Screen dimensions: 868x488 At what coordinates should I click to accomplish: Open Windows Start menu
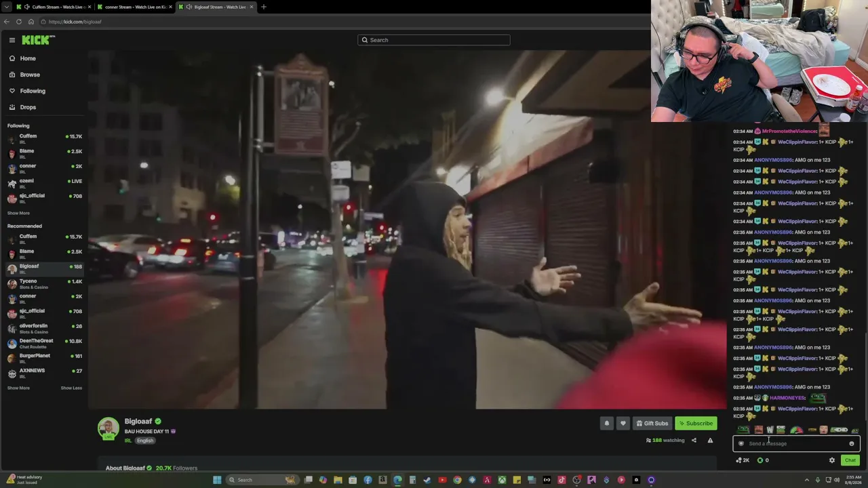pos(217,480)
